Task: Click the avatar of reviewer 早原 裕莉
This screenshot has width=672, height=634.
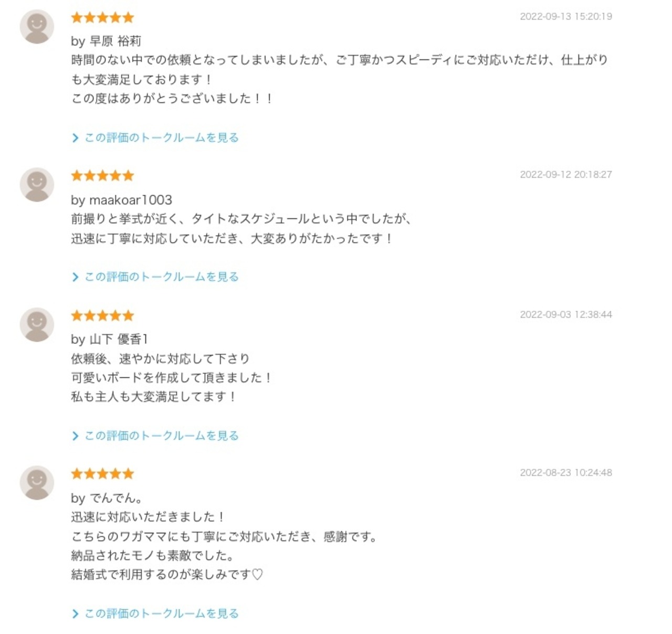Action: tap(37, 27)
